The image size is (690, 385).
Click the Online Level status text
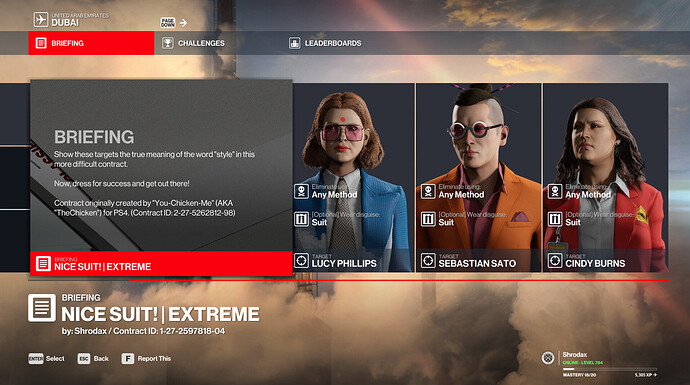(x=583, y=363)
